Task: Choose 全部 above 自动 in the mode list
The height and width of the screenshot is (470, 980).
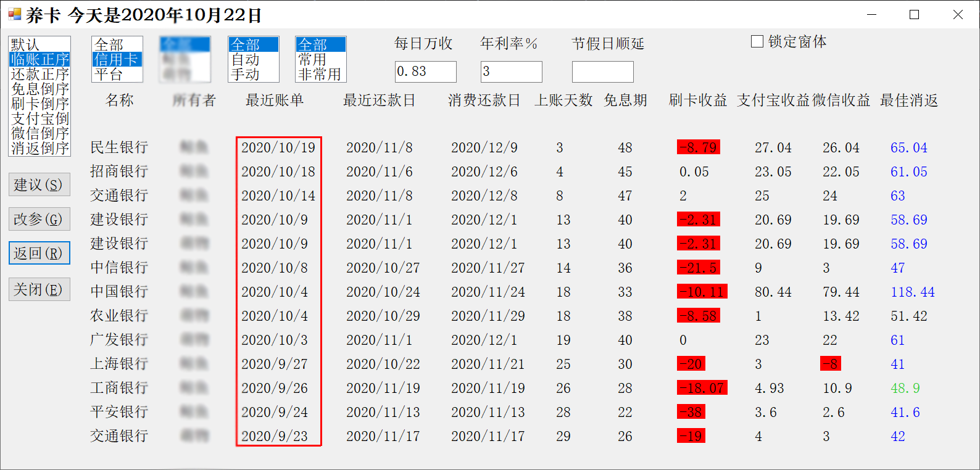Action: pyautogui.click(x=254, y=44)
